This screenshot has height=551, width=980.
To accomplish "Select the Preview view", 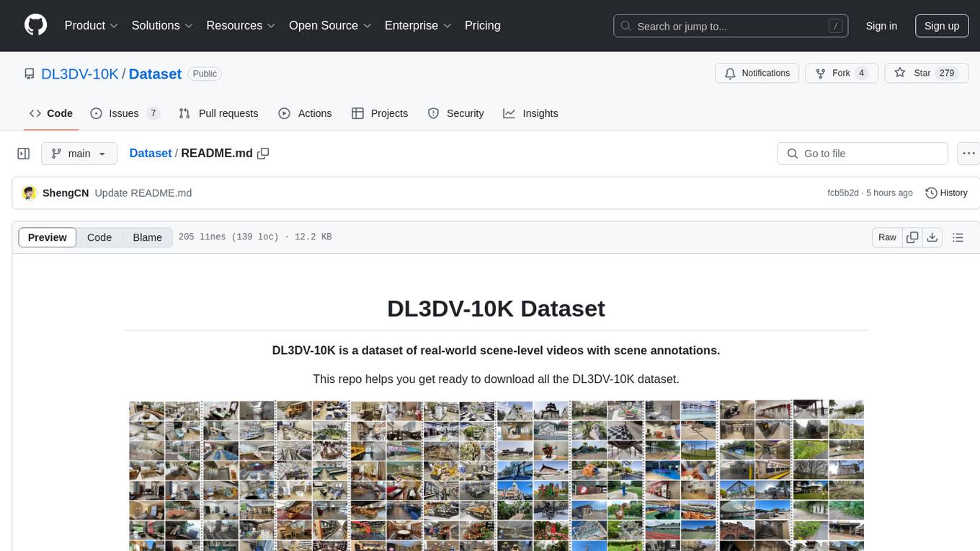I will (x=48, y=237).
